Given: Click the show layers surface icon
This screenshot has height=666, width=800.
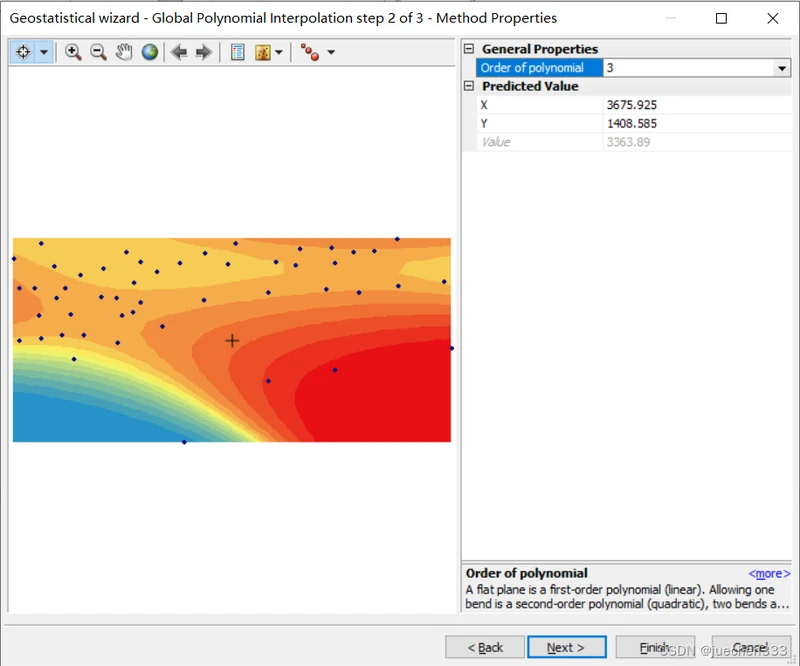Looking at the screenshot, I should point(263,52).
